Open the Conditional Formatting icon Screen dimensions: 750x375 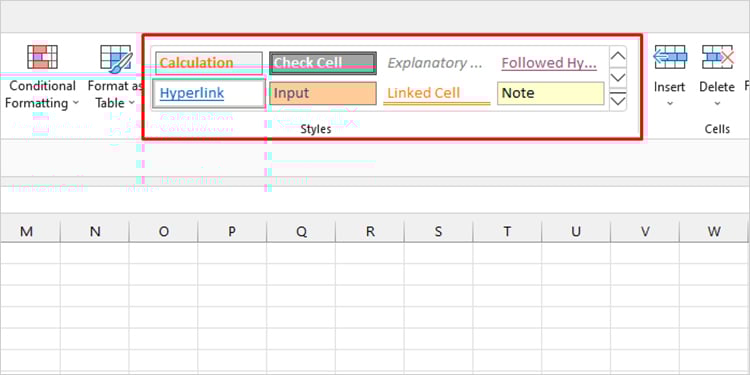point(42,57)
